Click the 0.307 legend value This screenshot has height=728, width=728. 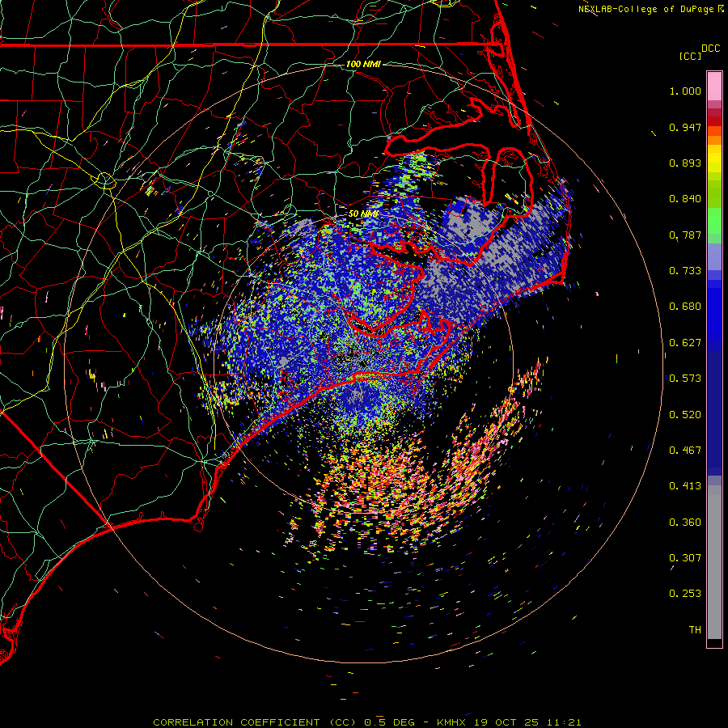click(x=685, y=558)
